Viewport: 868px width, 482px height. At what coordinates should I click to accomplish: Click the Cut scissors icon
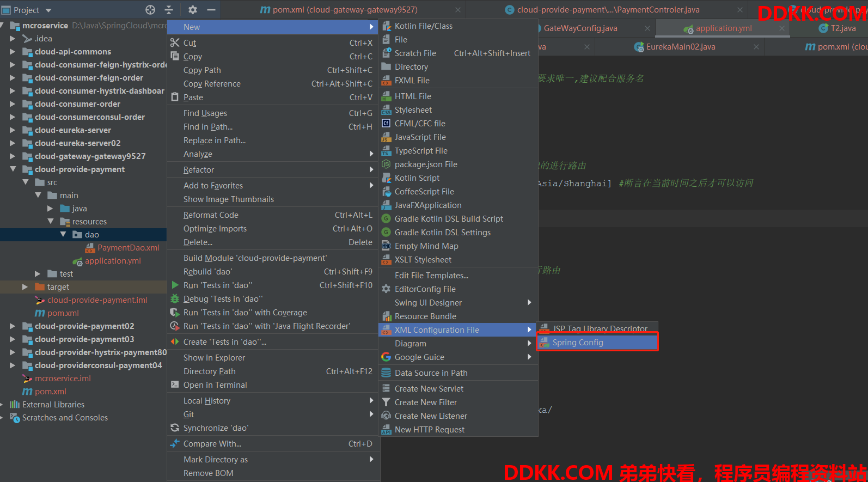pos(175,42)
